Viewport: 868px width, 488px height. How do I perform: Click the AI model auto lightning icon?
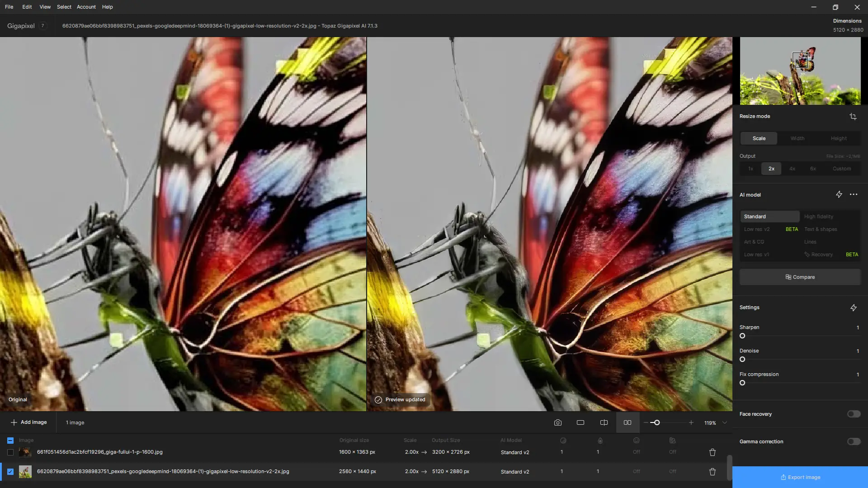coord(839,194)
